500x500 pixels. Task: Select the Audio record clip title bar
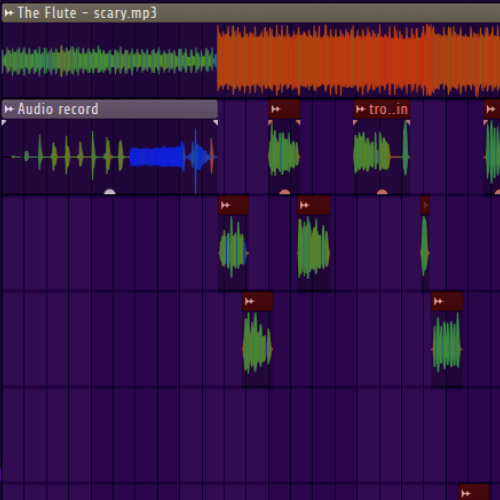pyautogui.click(x=110, y=109)
